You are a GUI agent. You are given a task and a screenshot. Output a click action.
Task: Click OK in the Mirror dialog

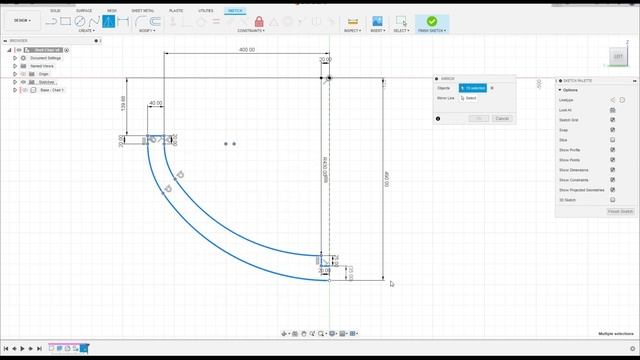[479, 118]
